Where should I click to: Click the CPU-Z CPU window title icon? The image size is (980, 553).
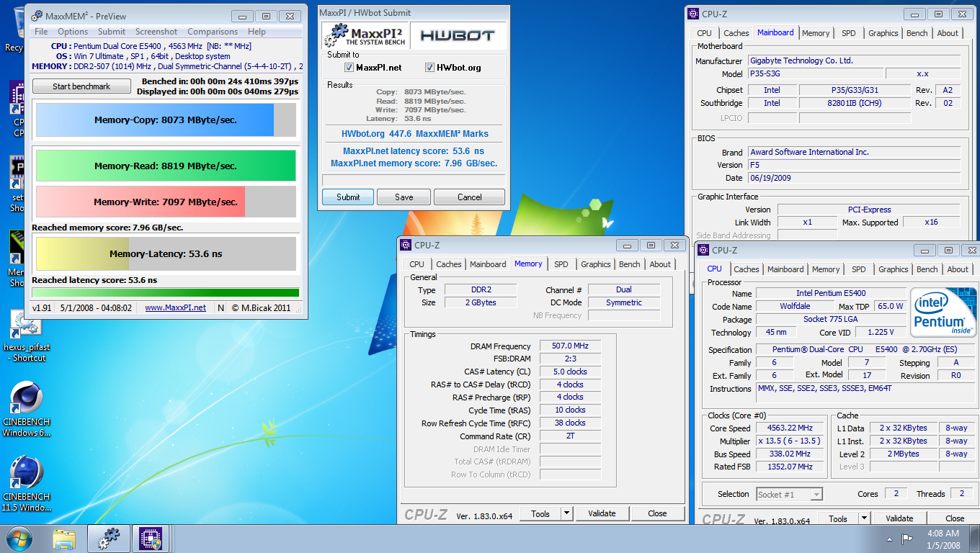click(x=703, y=250)
